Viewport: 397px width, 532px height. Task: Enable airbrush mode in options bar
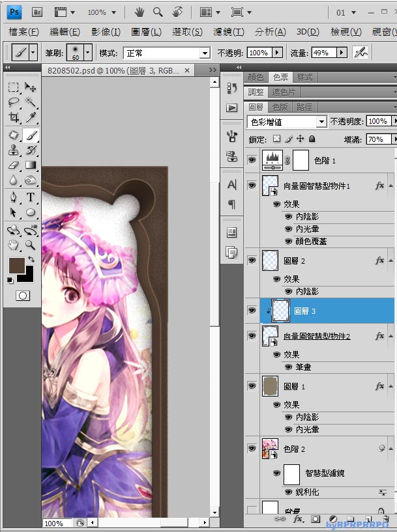pyautogui.click(x=360, y=53)
